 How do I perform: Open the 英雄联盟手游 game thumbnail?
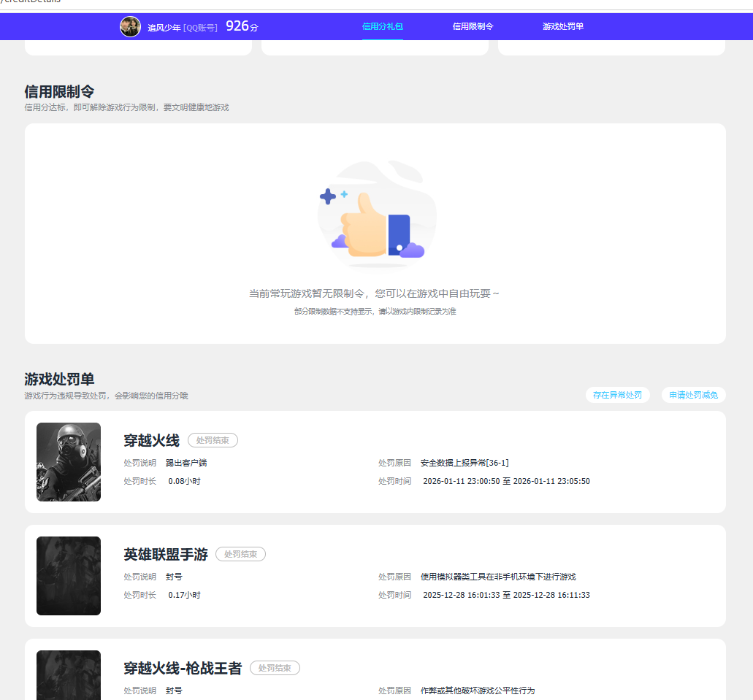pyautogui.click(x=69, y=576)
